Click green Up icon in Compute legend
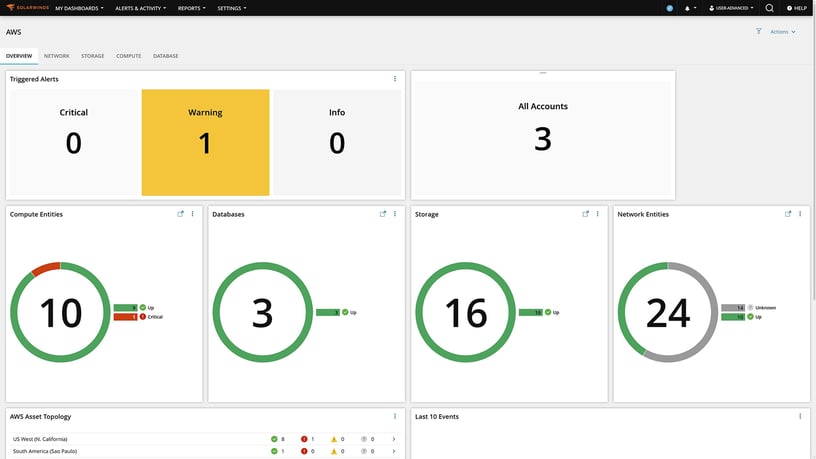816x459 pixels. pos(143,308)
